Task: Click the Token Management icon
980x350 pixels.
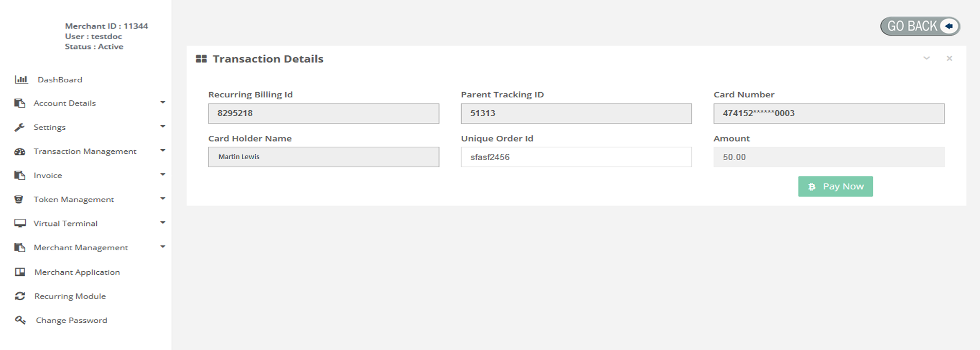Action: tap(19, 199)
